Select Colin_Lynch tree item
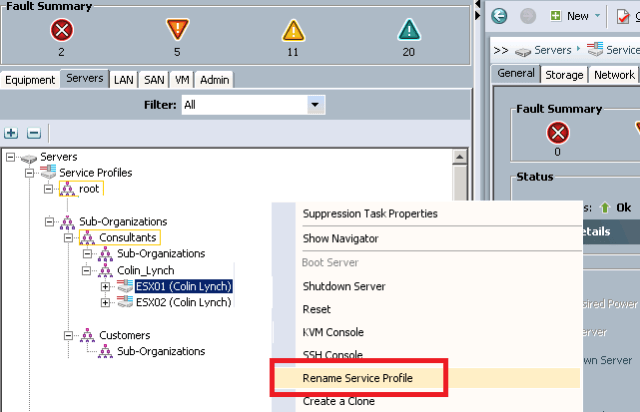The height and width of the screenshot is (412, 640). [146, 270]
